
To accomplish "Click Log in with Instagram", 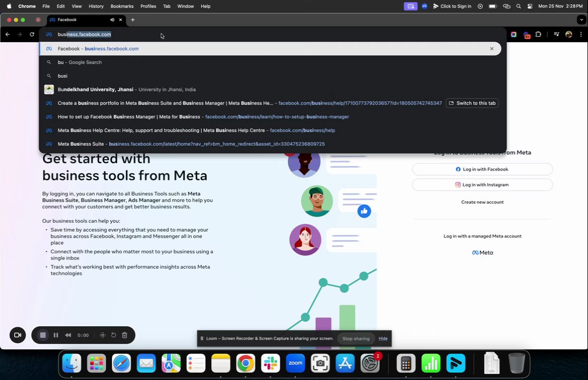I will (482, 185).
